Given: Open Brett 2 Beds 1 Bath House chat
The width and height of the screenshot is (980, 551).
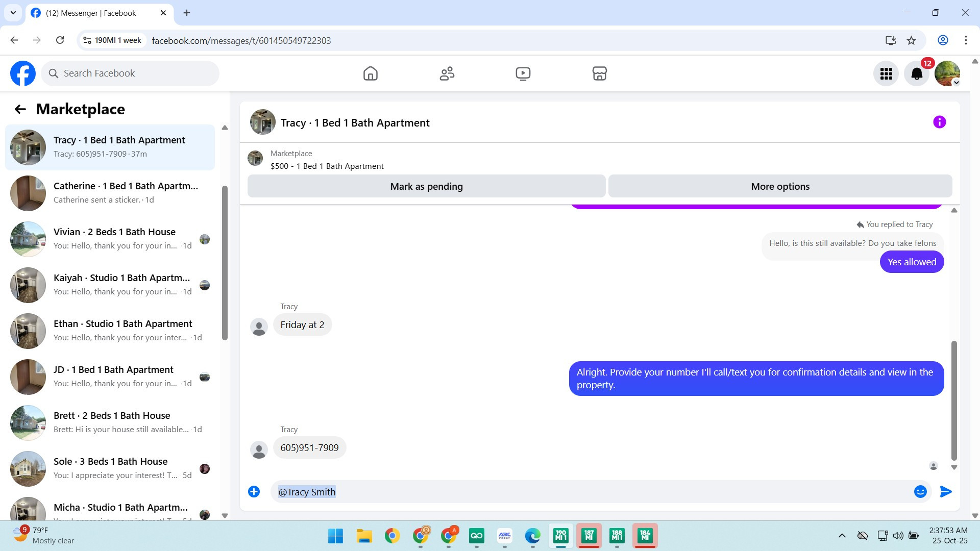Looking at the screenshot, I should tap(110, 423).
